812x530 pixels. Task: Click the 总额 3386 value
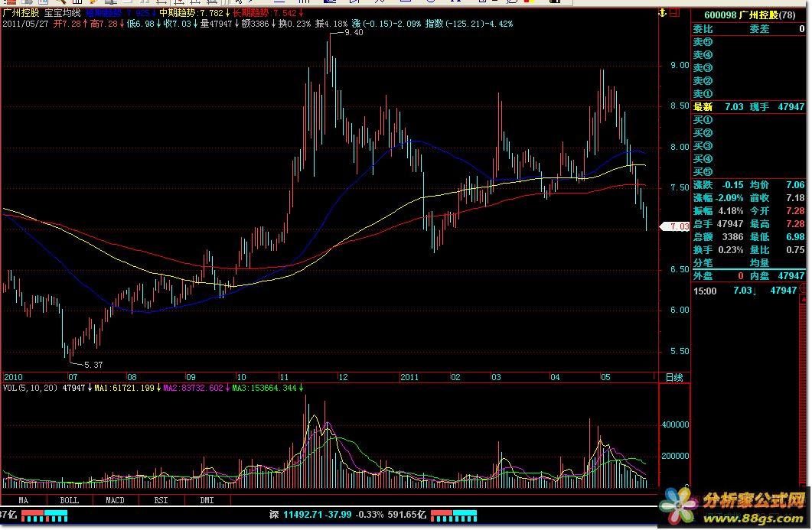click(x=732, y=236)
